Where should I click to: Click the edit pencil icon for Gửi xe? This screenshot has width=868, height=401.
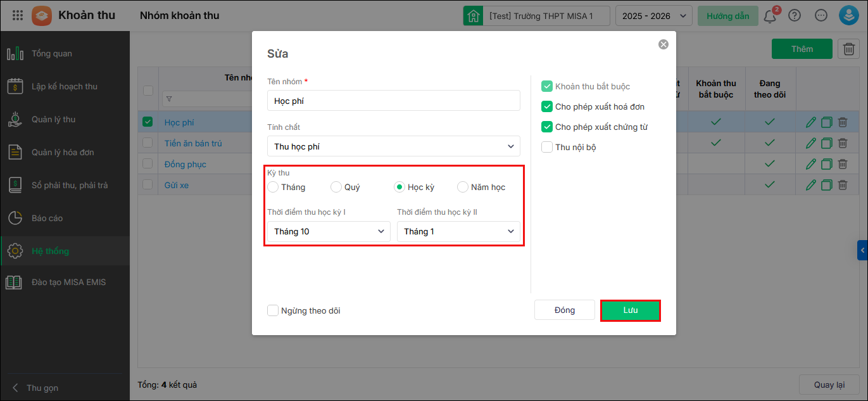coord(810,185)
